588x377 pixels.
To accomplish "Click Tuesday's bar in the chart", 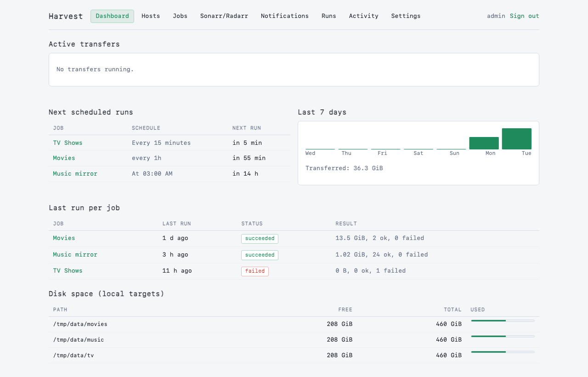I will [x=517, y=139].
